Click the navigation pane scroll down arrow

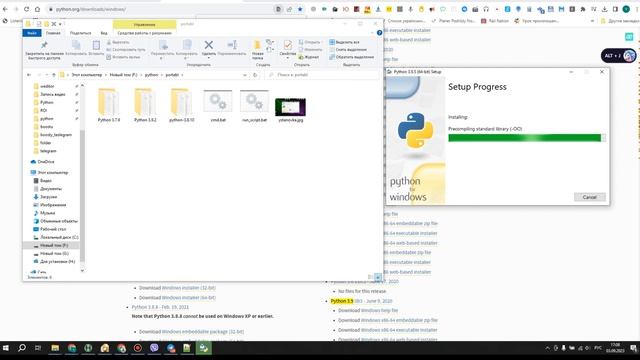(x=82, y=270)
